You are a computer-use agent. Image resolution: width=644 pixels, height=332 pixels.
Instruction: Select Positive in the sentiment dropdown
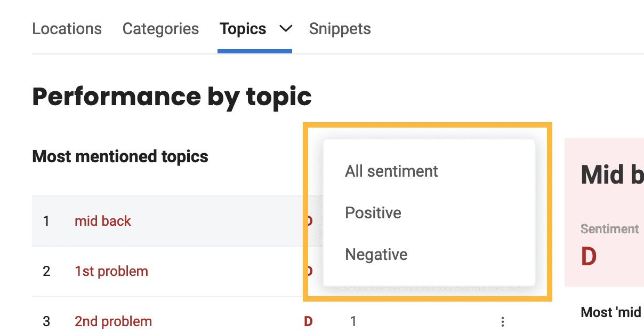(x=373, y=212)
